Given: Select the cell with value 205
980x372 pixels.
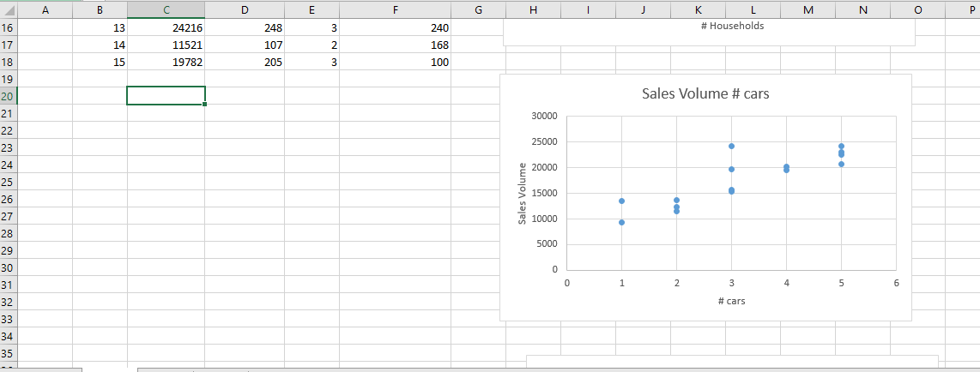Looking at the screenshot, I should (245, 62).
